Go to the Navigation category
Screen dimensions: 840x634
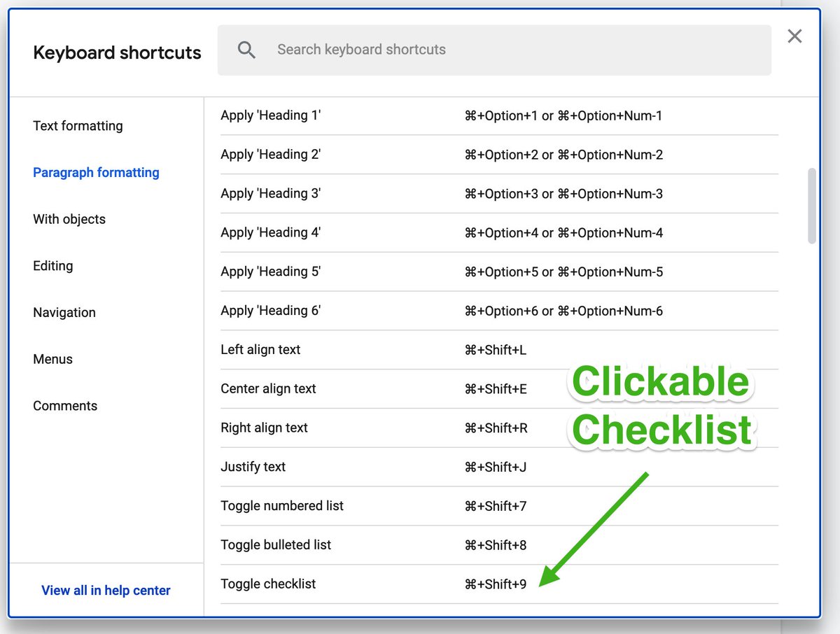pyautogui.click(x=64, y=313)
